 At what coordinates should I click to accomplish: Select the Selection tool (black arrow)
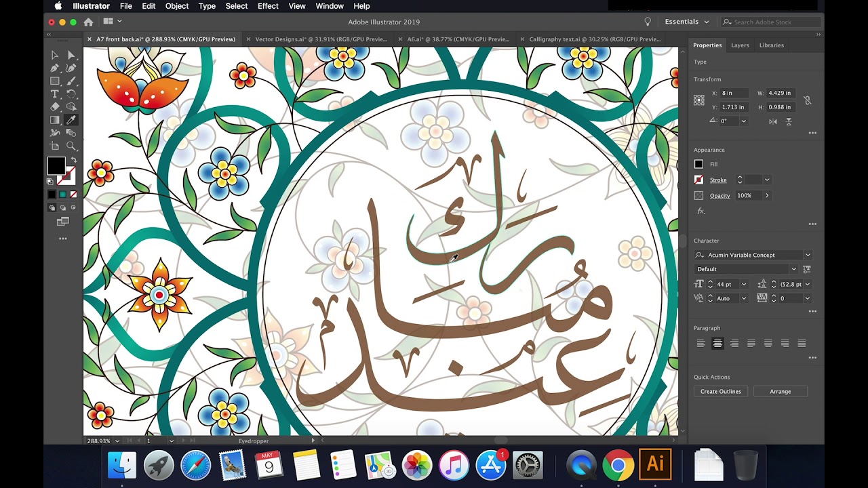pyautogui.click(x=55, y=55)
